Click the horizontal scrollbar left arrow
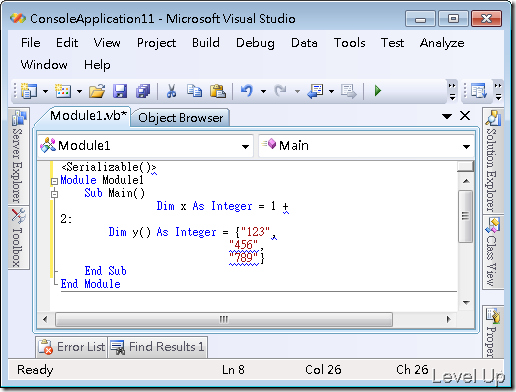 pos(45,319)
